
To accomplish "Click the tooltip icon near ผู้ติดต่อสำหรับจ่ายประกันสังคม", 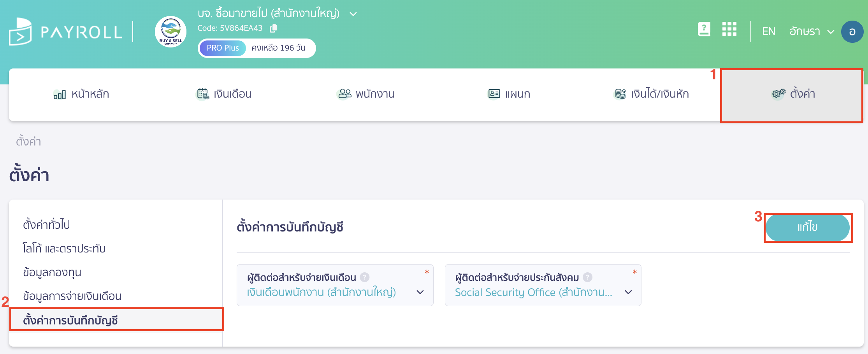I will click(587, 277).
